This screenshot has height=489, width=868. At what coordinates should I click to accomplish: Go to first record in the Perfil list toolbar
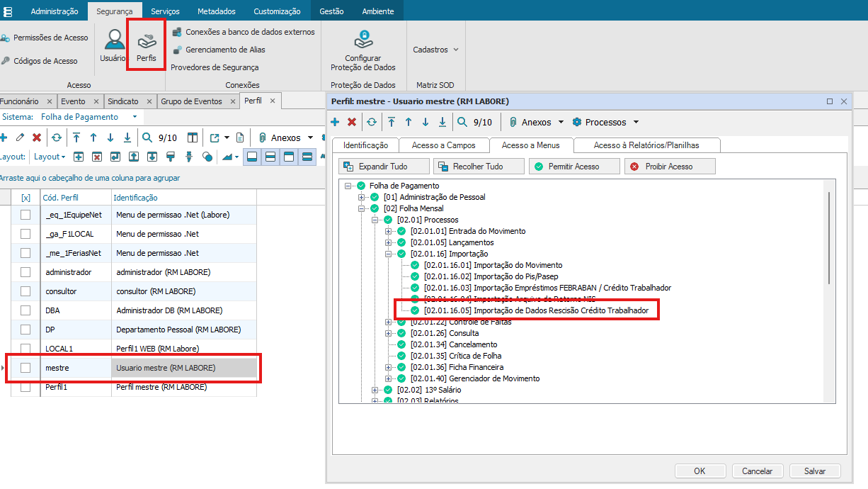[x=76, y=137]
